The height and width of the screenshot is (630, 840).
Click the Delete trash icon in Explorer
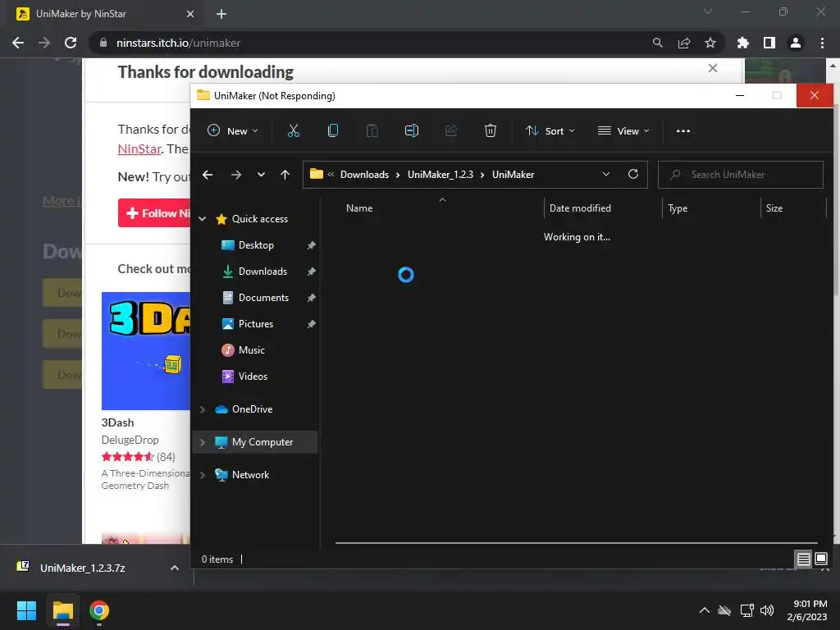[491, 130]
